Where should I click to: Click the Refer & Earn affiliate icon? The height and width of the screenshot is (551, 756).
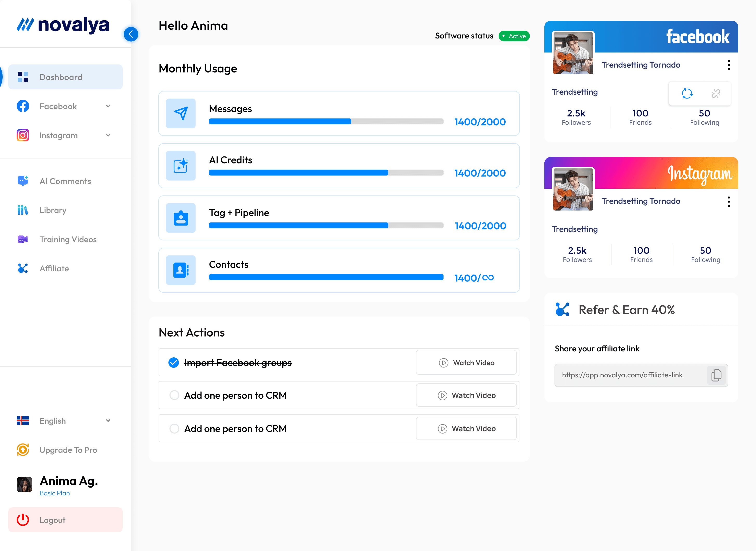(x=563, y=310)
